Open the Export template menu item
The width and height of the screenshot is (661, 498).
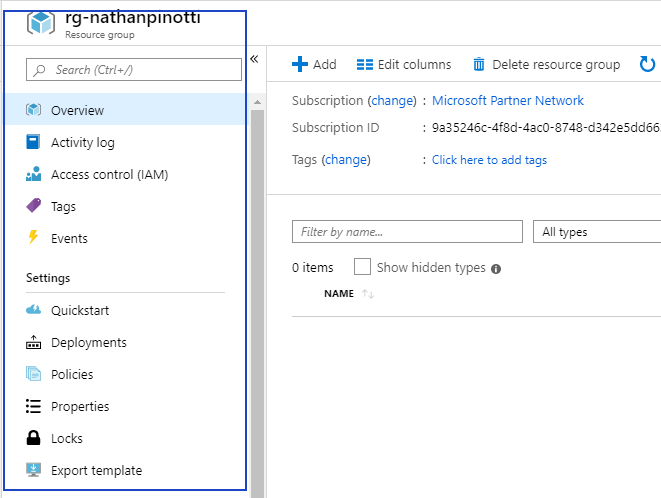[x=125, y=470]
